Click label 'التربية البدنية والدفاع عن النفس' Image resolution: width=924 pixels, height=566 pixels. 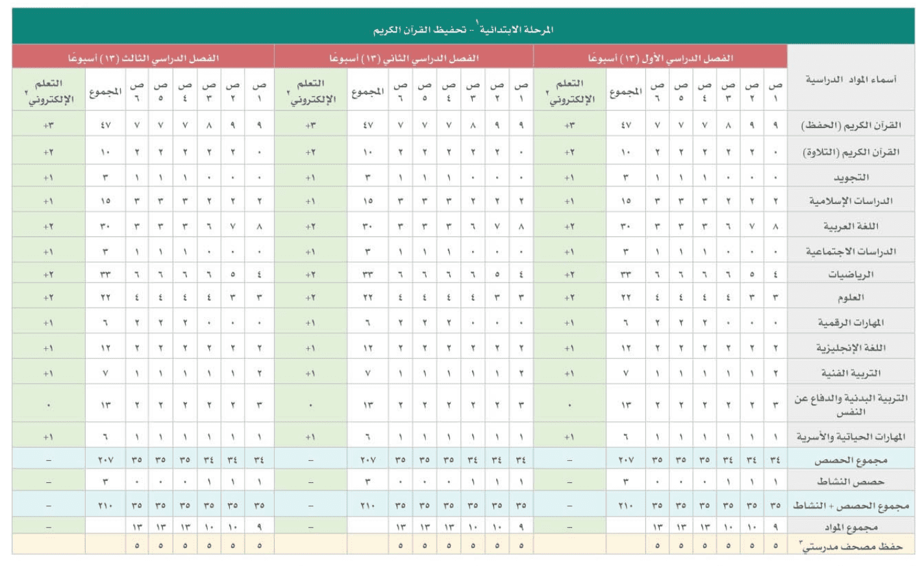[851, 405]
